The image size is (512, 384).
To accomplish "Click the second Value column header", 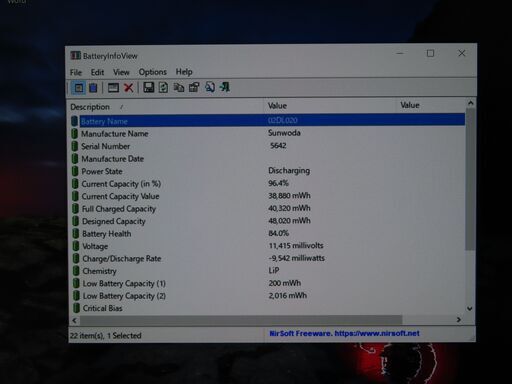I will (x=431, y=105).
